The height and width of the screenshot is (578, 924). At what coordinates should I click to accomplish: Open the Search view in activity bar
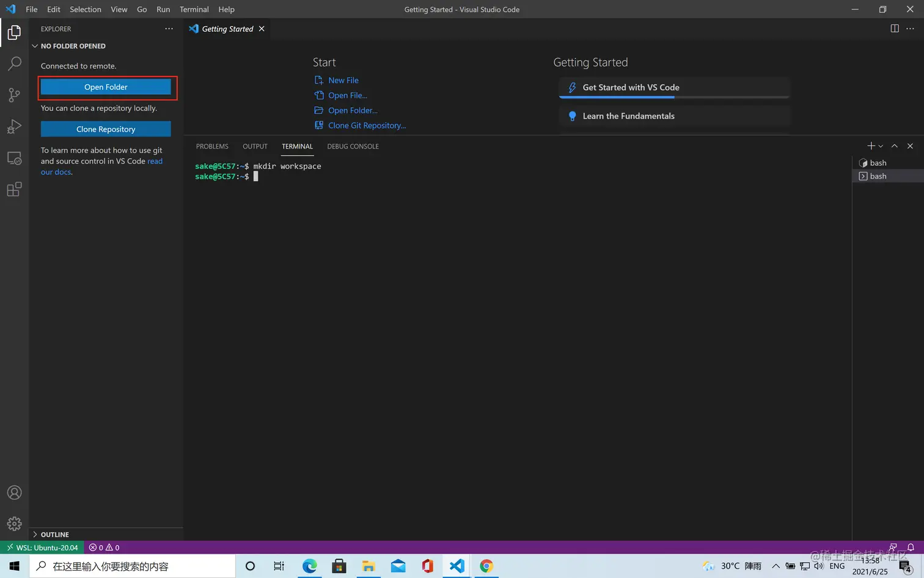click(x=14, y=64)
